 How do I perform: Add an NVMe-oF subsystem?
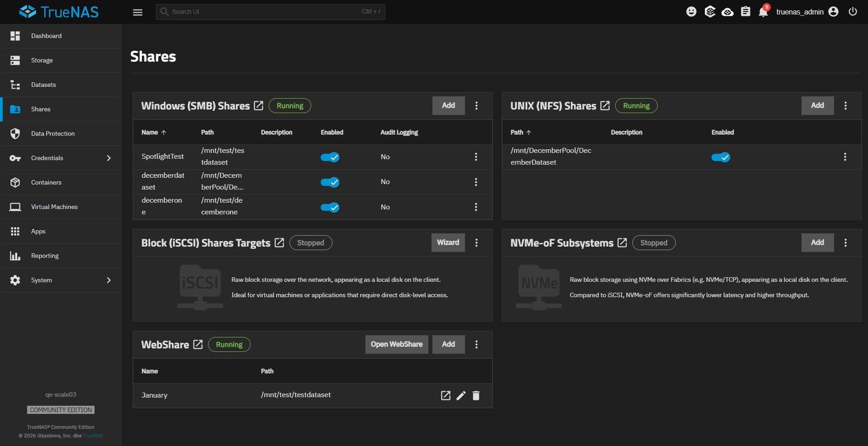click(817, 242)
